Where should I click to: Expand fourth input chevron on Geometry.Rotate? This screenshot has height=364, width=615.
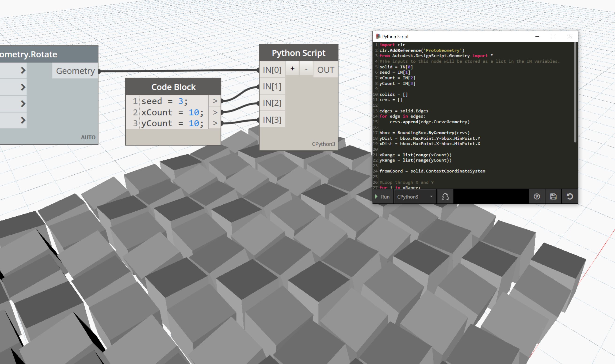(x=23, y=120)
